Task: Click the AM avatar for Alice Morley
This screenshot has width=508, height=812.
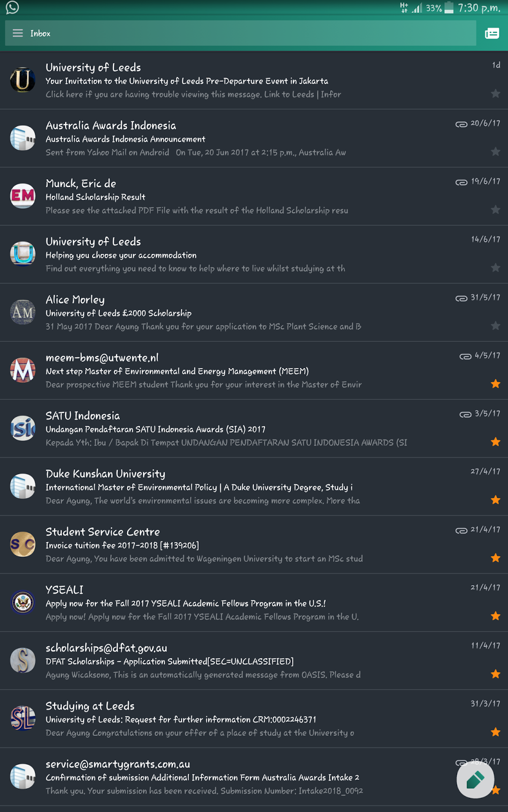Action: (23, 312)
